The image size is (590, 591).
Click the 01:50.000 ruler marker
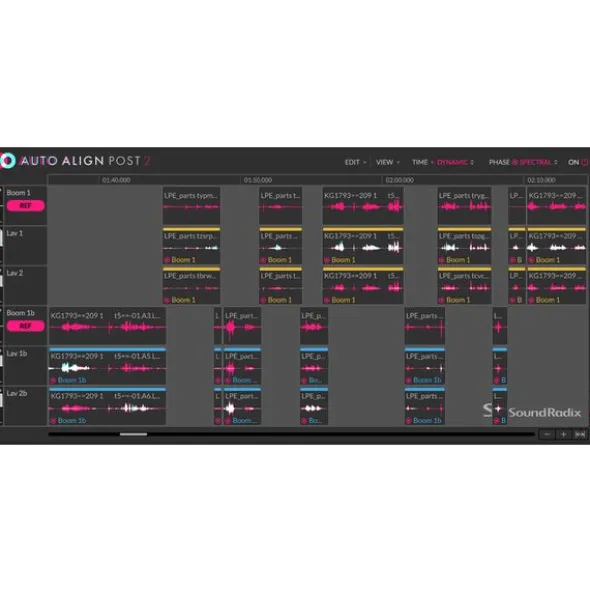pos(257,180)
